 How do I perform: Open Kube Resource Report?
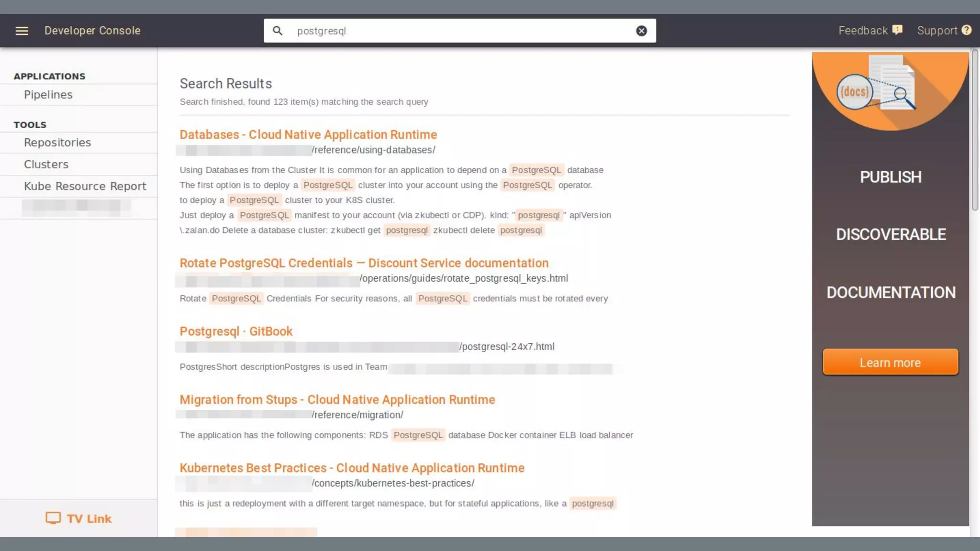point(85,186)
